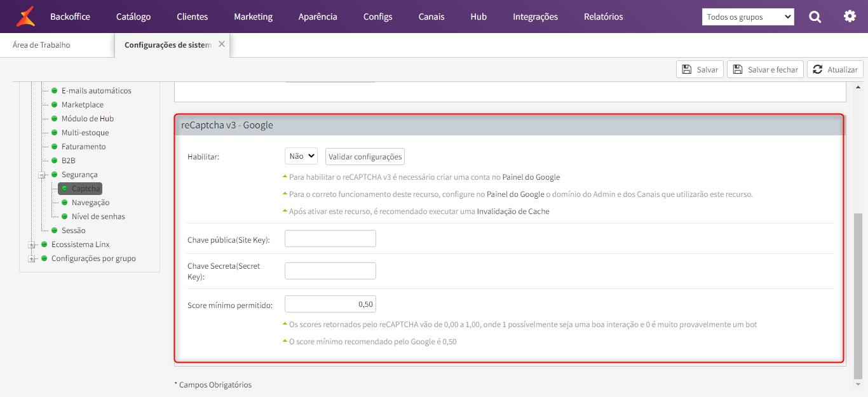Click green dot beside Faturamento
Image resolution: width=868 pixels, height=397 pixels.
55,147
